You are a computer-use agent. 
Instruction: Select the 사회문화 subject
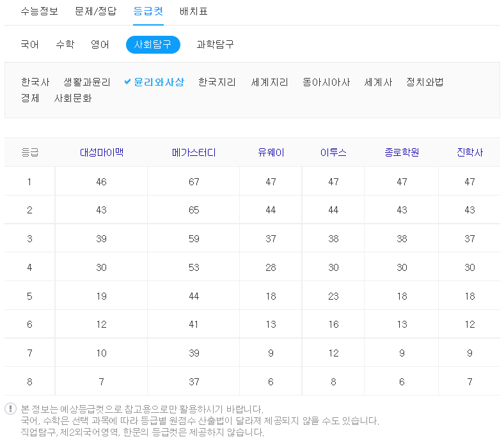(x=73, y=98)
